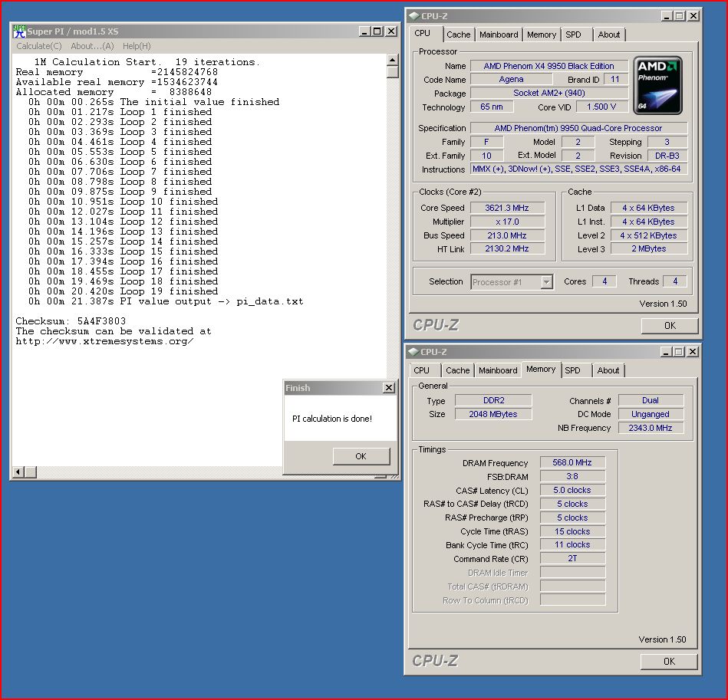Click OK in the bottom CPU-Z window
This screenshot has width=728, height=700.
pyautogui.click(x=669, y=662)
